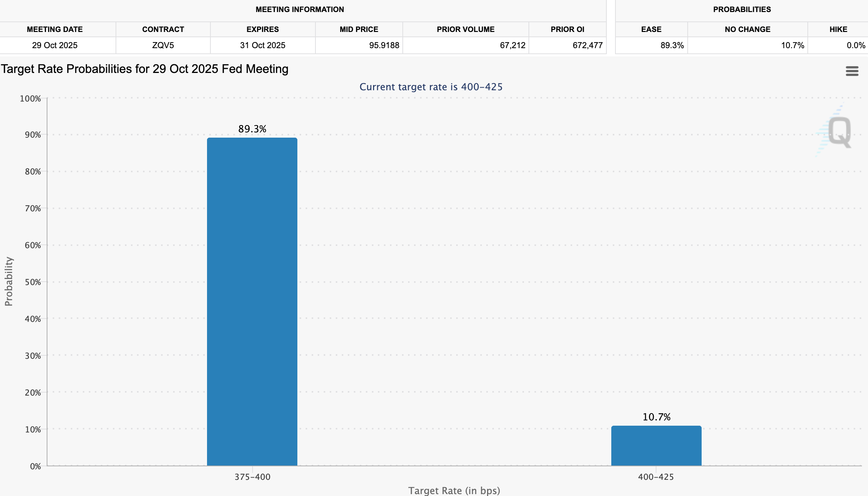
Task: Select the 29 Oct 2025 meeting cell
Action: [x=55, y=46]
